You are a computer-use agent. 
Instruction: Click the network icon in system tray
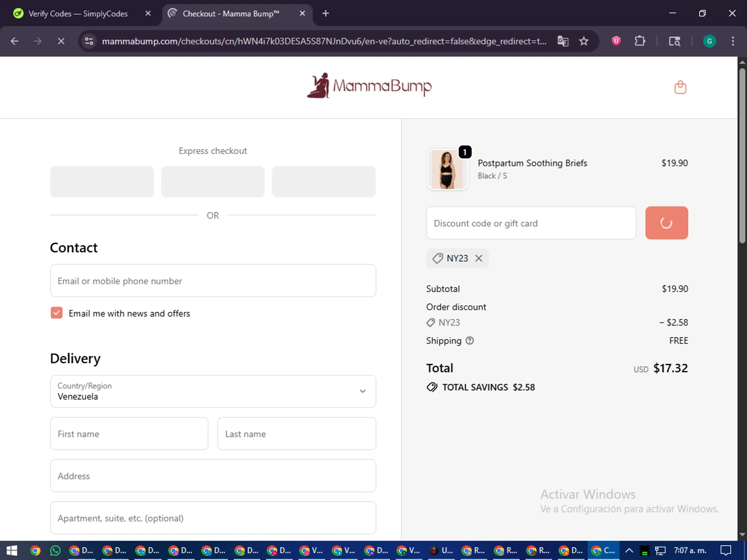660,551
